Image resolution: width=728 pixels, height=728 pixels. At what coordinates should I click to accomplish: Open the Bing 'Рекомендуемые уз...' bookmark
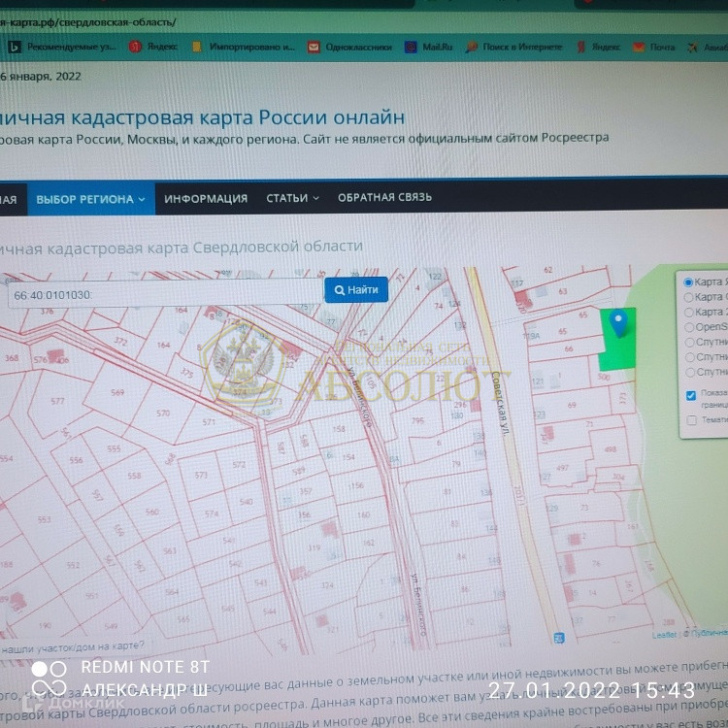point(61,47)
